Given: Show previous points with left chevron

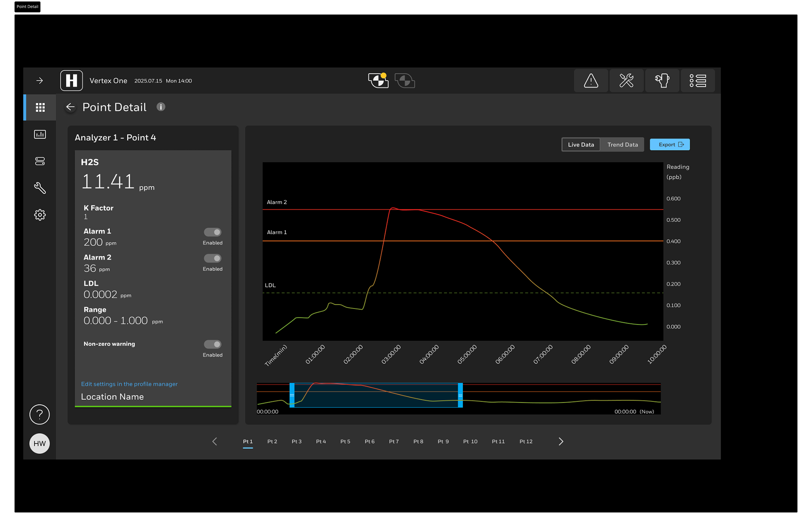Looking at the screenshot, I should pyautogui.click(x=215, y=441).
